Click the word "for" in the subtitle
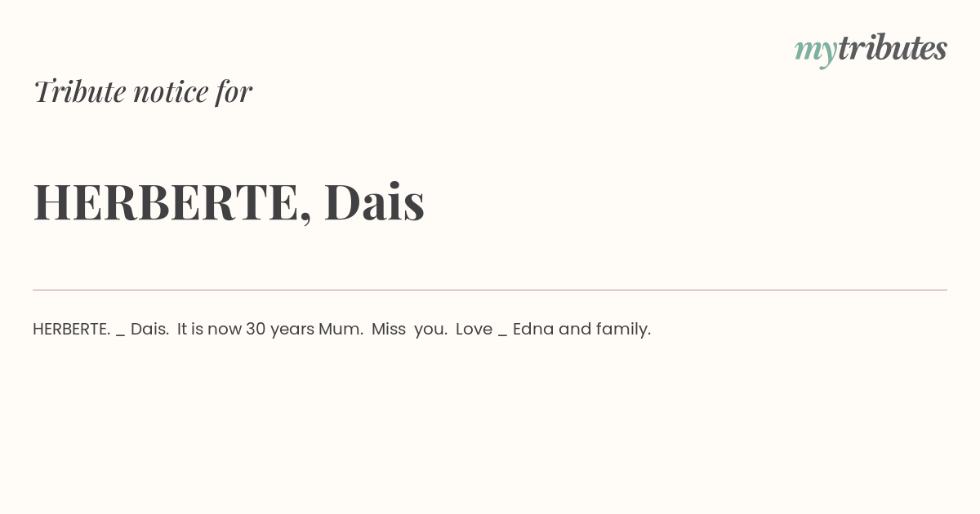This screenshot has height=514, width=980. click(x=234, y=91)
